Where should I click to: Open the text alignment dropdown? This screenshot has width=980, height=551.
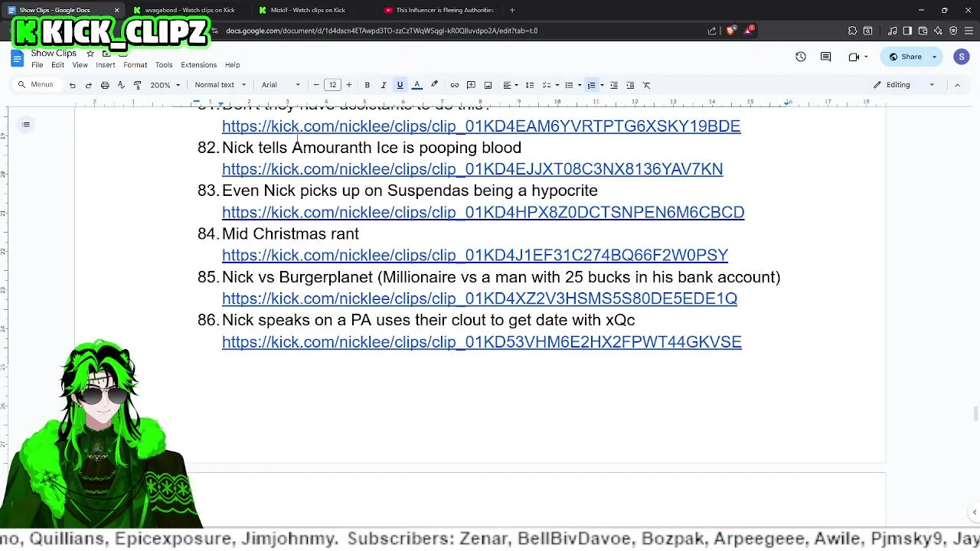click(510, 85)
